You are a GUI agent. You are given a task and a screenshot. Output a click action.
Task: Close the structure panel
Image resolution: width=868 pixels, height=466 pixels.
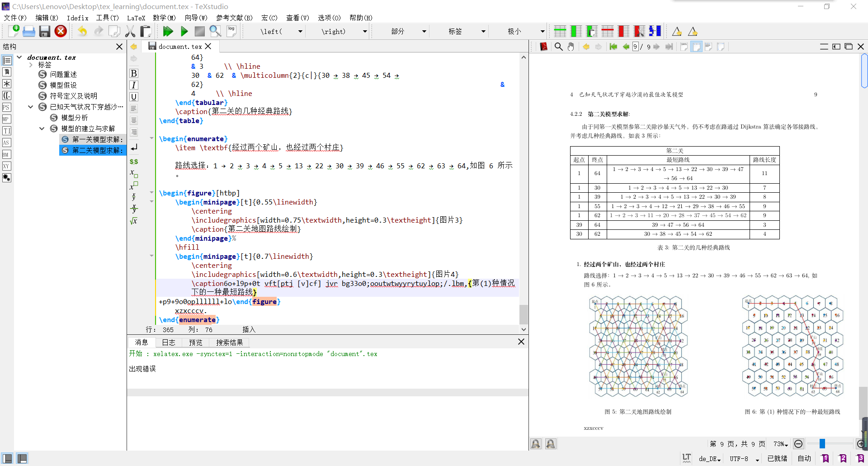click(119, 47)
